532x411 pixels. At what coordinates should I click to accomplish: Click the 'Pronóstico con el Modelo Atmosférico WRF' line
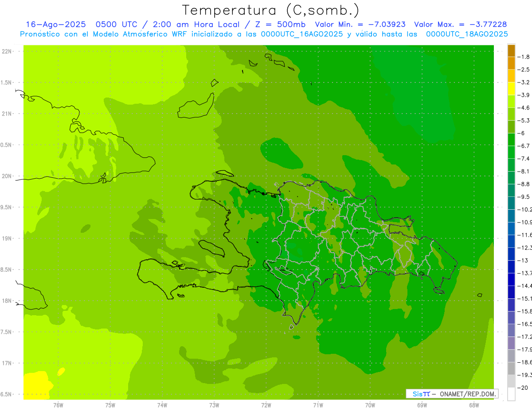pyautogui.click(x=104, y=34)
